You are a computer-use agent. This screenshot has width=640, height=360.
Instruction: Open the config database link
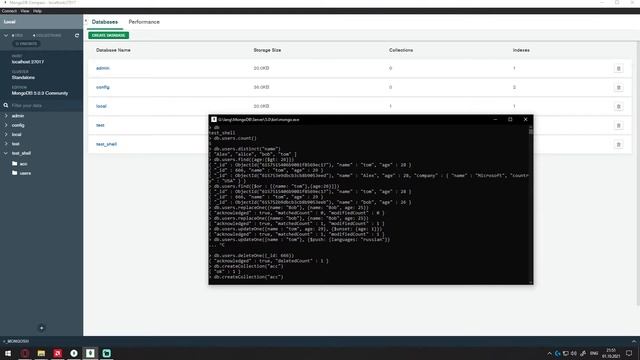click(102, 87)
